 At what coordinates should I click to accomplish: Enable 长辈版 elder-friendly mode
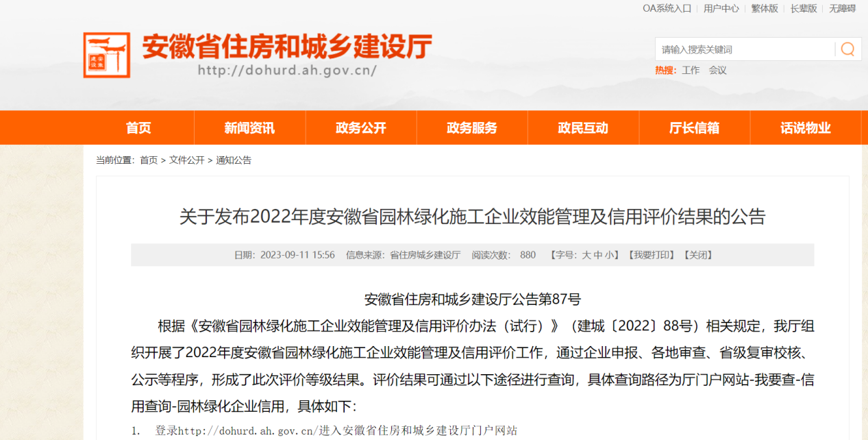coord(804,8)
